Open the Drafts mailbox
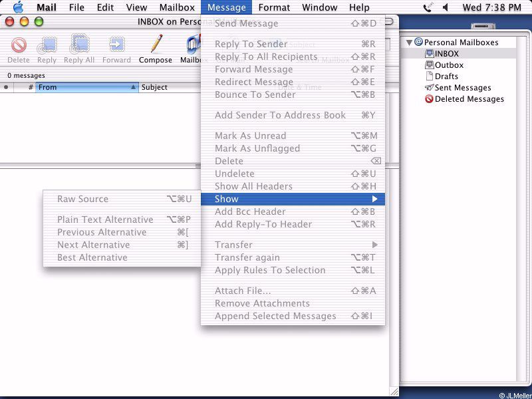 [442, 76]
